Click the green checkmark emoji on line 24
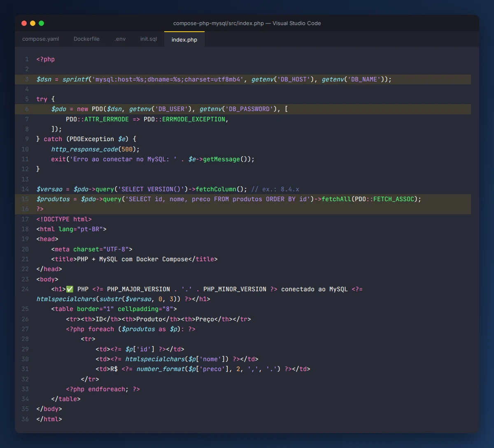 pyautogui.click(x=70, y=289)
